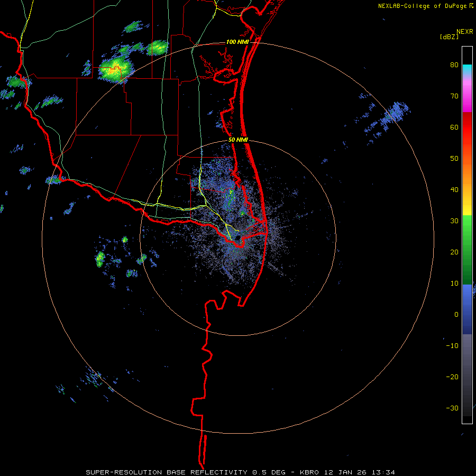Click the 0 value on dBZ scale
This screenshot has height=476, width=476.
pos(456,315)
